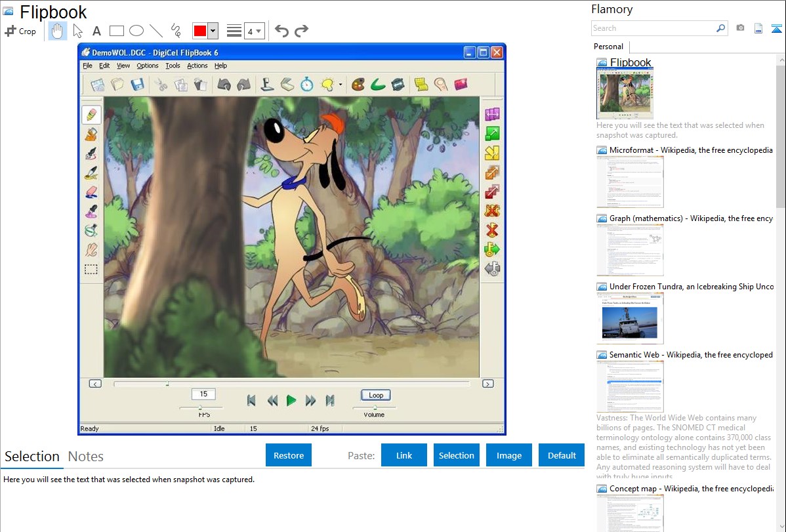Undo the last annotation
786x532 pixels.
point(281,31)
